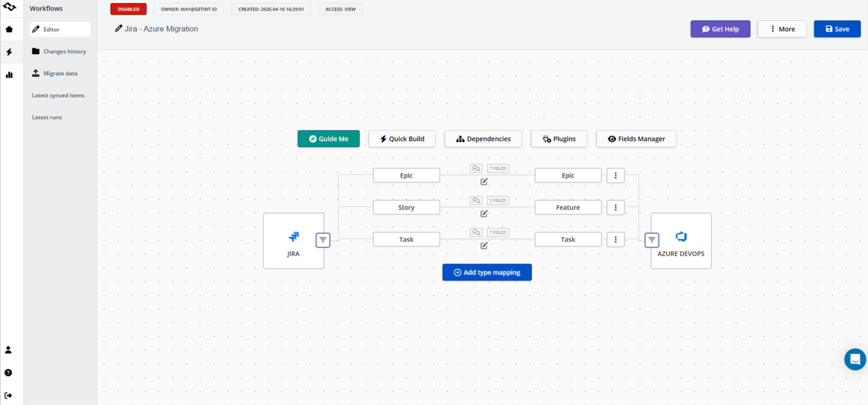This screenshot has height=405, width=868.
Task: Click the Add type mapping button
Action: point(487,272)
